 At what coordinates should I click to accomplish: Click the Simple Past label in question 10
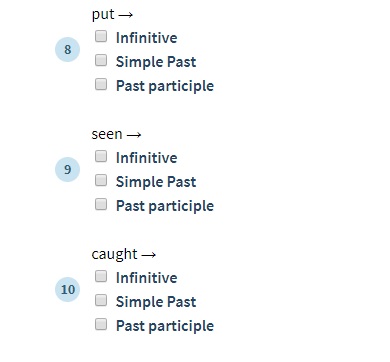[x=156, y=302]
